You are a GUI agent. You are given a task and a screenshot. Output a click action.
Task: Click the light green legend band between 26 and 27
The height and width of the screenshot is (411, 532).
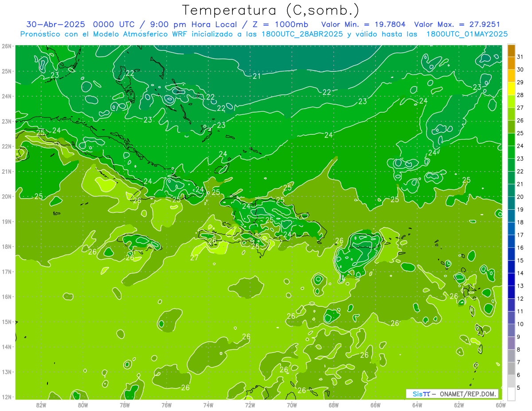pyautogui.click(x=511, y=114)
